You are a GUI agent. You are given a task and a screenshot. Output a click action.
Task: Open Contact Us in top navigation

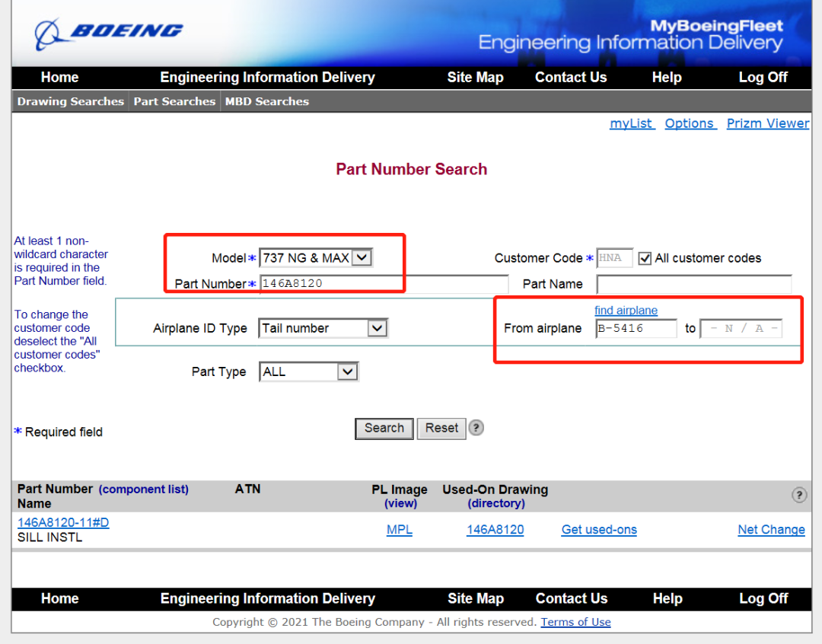click(571, 77)
